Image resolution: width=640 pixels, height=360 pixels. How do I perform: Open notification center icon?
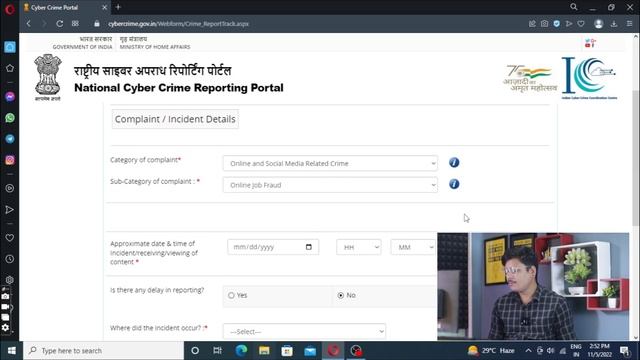(x=624, y=351)
